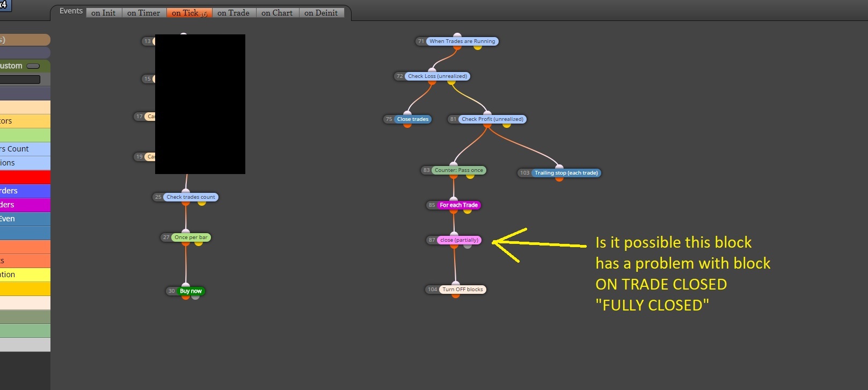Click orange output port of For each Trade
This screenshot has height=390, width=868.
(454, 211)
